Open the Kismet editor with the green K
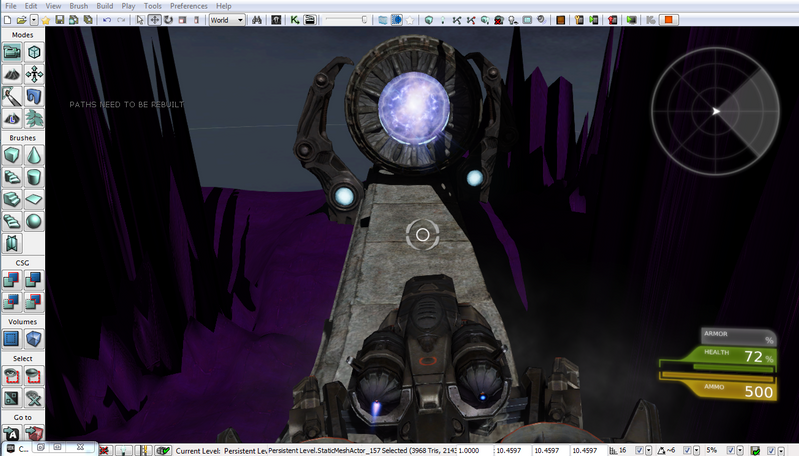Image resolution: width=799 pixels, height=456 pixels. (x=295, y=20)
